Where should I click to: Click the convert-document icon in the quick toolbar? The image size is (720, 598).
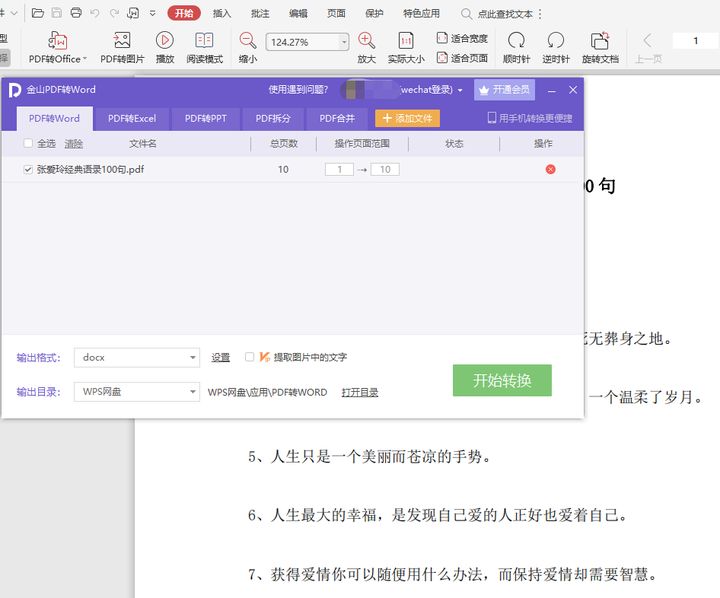pyautogui.click(x=133, y=13)
